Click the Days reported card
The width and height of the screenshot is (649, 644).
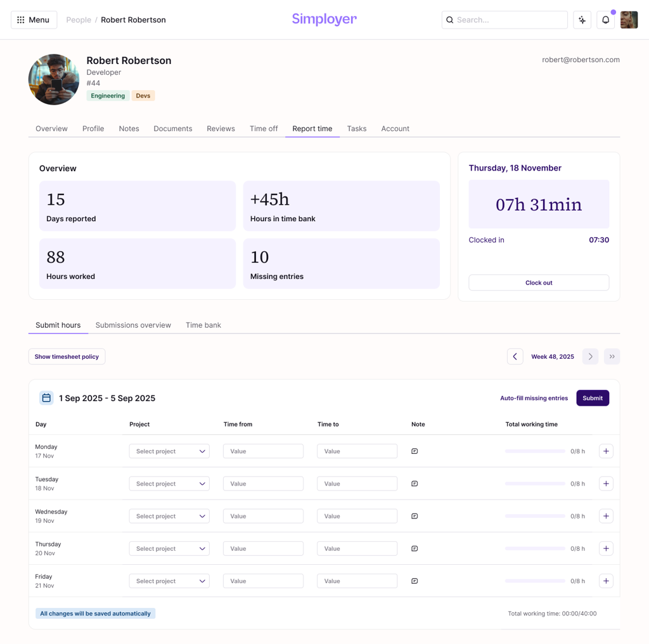tap(138, 206)
